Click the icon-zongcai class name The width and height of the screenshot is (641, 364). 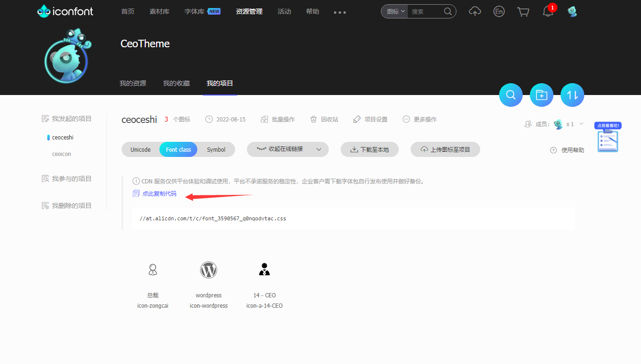click(153, 306)
